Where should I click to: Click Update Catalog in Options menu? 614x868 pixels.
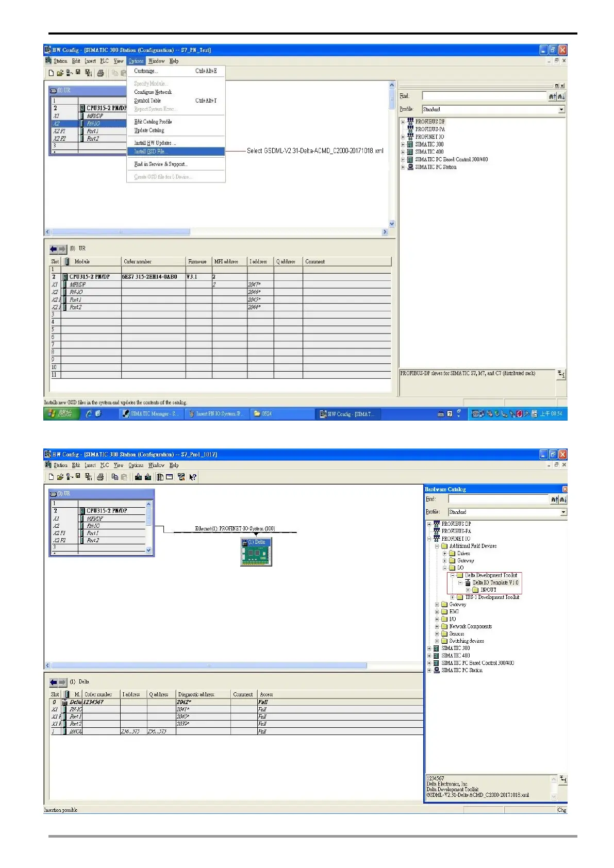click(176, 130)
